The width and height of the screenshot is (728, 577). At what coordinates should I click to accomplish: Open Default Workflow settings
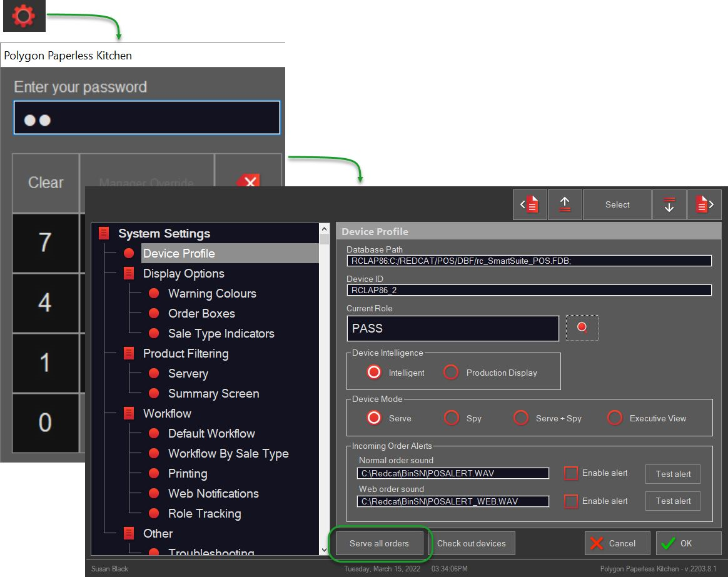211,433
